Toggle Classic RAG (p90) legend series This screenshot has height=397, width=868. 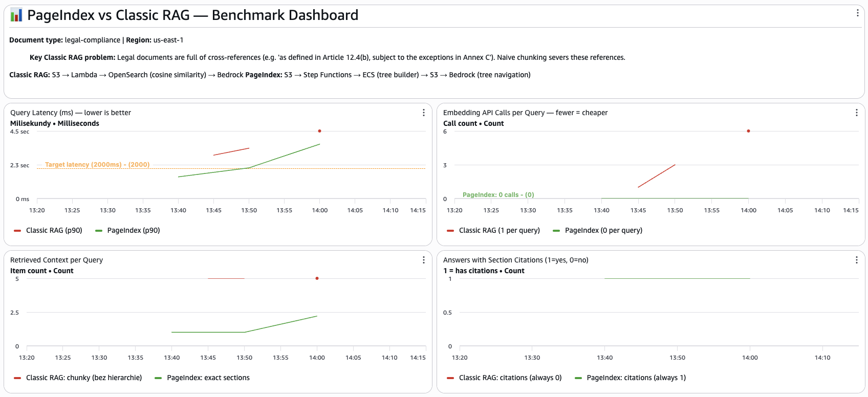pyautogui.click(x=48, y=230)
